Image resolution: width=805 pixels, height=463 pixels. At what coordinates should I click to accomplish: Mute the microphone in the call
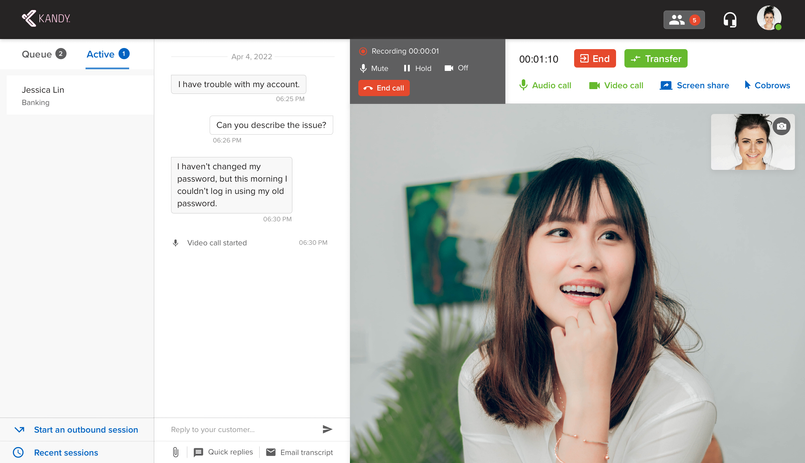pyautogui.click(x=374, y=68)
